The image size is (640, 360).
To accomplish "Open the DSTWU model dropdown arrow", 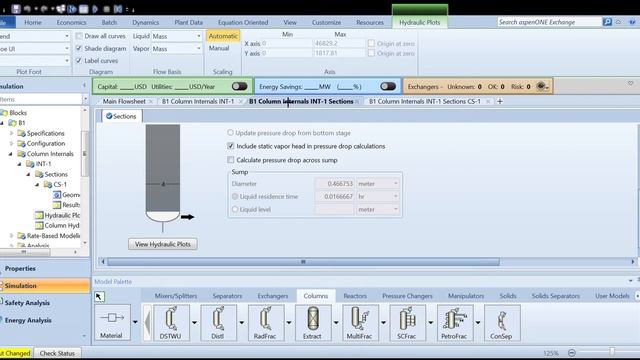I will click(x=194, y=322).
